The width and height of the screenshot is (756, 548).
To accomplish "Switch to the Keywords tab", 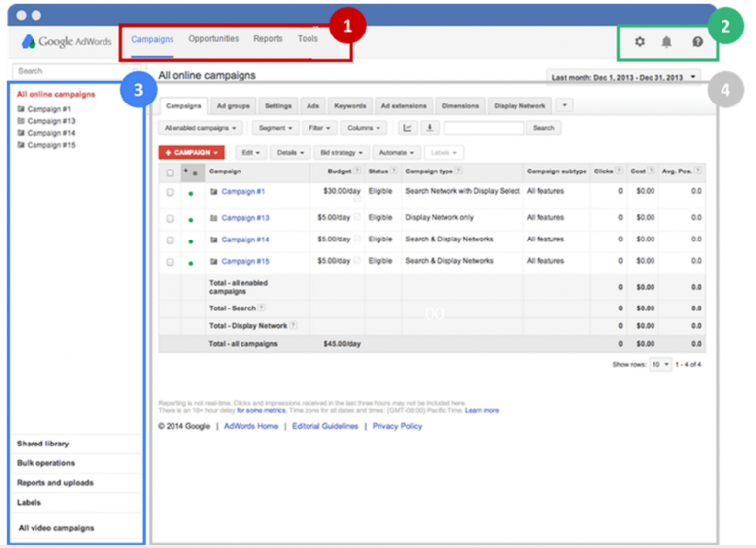I will coord(350,106).
